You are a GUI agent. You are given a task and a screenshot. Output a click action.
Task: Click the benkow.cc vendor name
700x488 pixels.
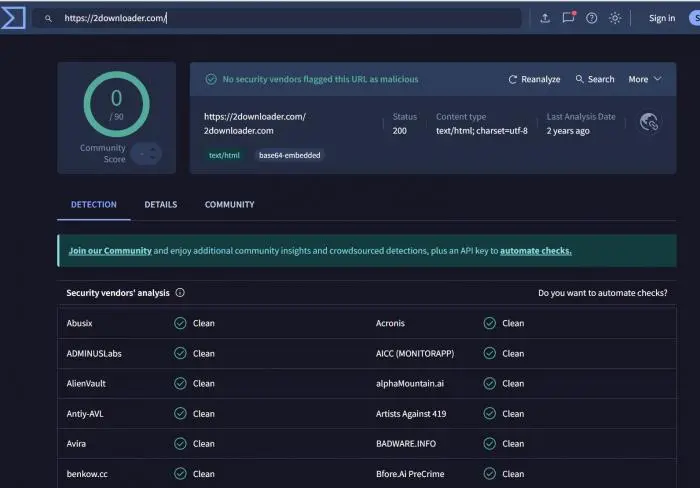click(87, 474)
